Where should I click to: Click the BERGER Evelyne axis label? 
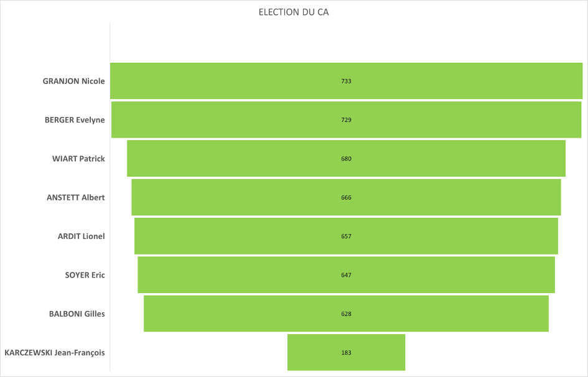point(75,119)
